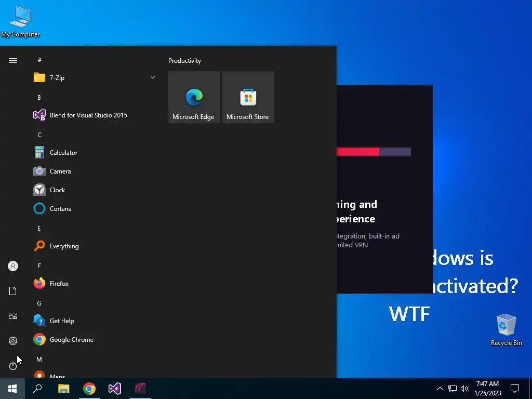Open Settings gear in Start sidebar
This screenshot has height=399, width=532.
13,341
